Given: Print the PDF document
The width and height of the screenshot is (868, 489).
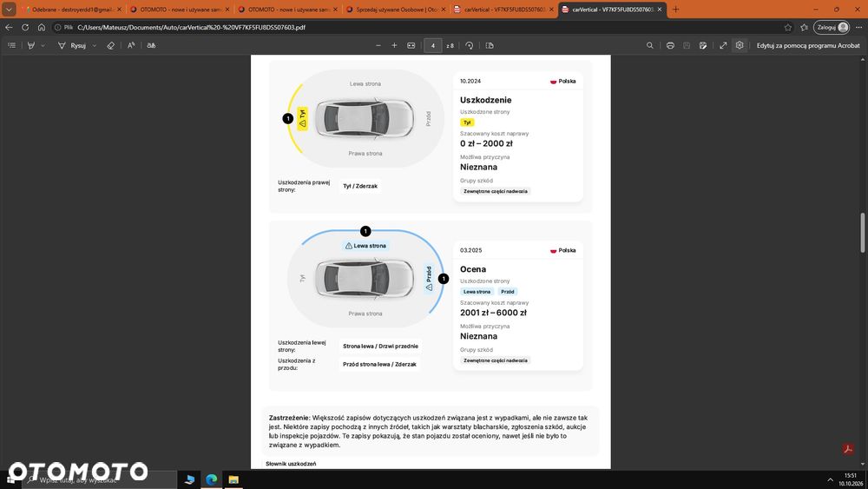Looking at the screenshot, I should [x=670, y=45].
